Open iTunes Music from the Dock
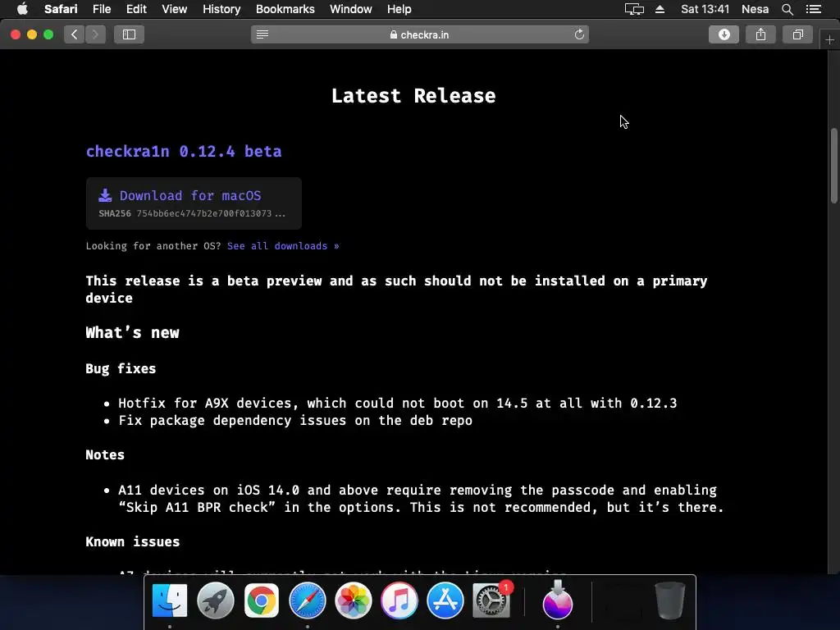 [399, 600]
